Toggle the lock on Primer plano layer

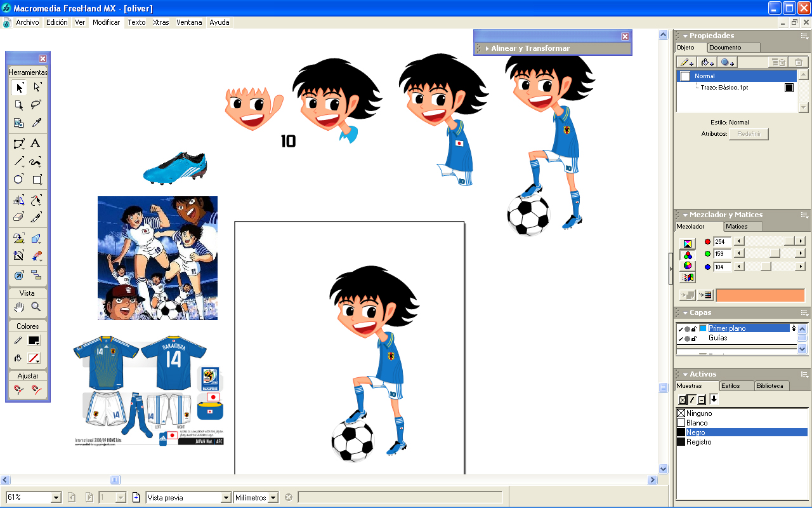pos(694,329)
